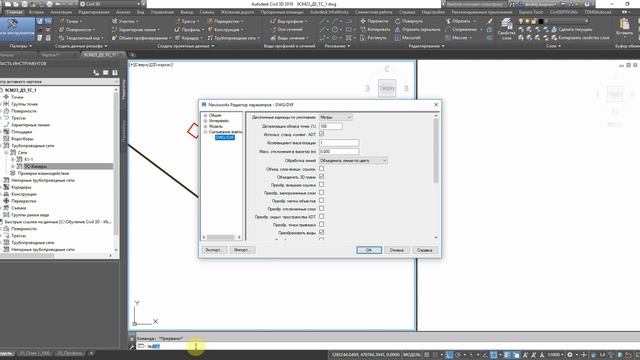Enable 'Преобр. отключенные слои' checkbox
This screenshot has width=640, height=360.
(322, 208)
